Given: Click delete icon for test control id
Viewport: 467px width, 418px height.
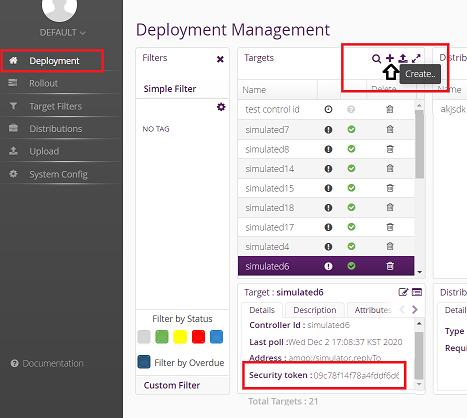Looking at the screenshot, I should click(x=390, y=109).
